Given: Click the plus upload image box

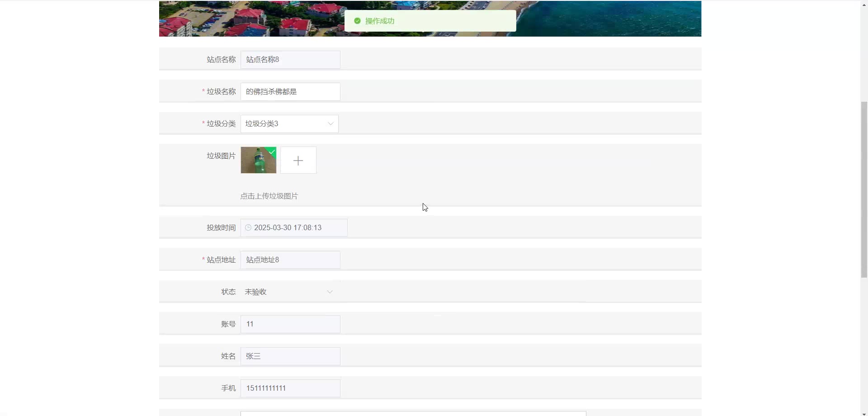Looking at the screenshot, I should pos(298,160).
